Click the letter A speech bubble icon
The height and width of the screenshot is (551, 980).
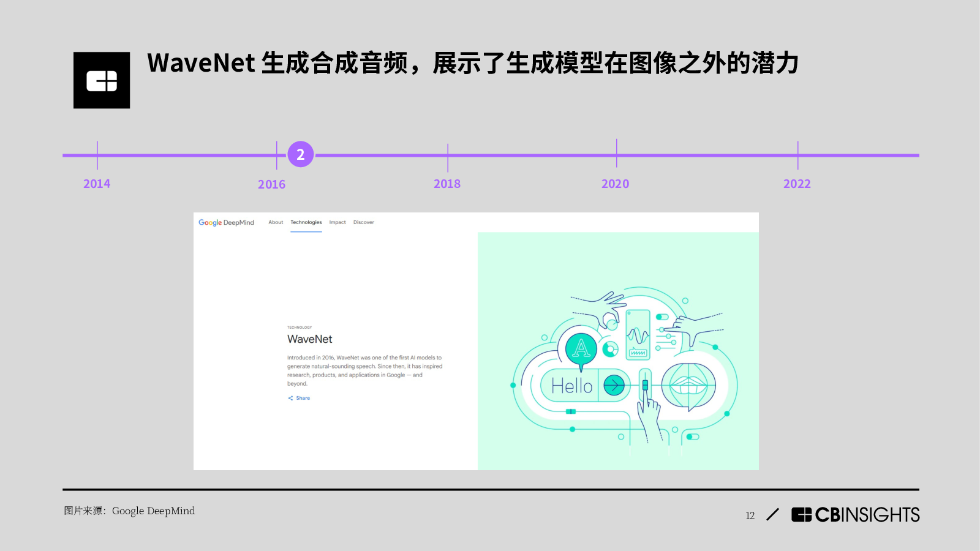click(x=581, y=349)
